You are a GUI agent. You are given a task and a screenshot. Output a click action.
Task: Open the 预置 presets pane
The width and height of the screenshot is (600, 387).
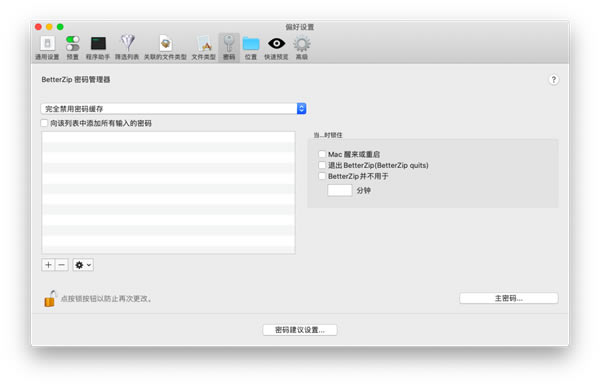pyautogui.click(x=72, y=48)
